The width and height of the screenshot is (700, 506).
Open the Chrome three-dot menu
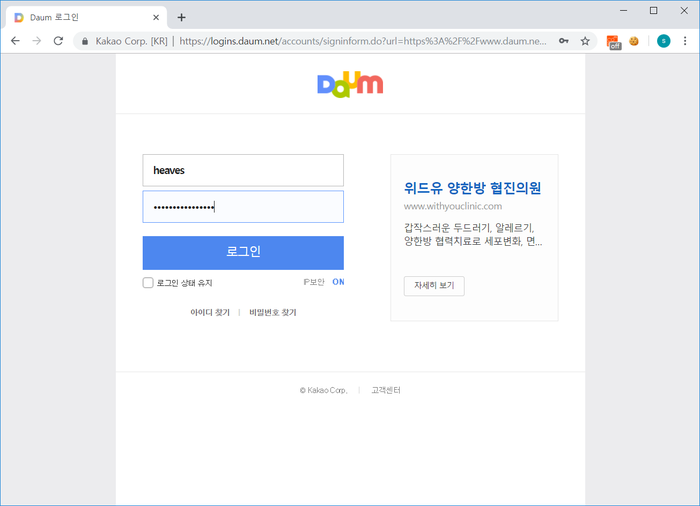click(x=685, y=41)
